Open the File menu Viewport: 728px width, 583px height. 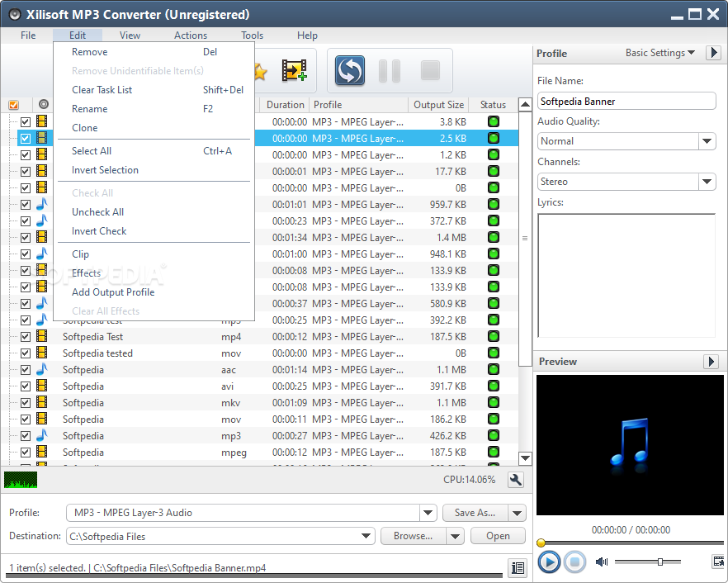(x=28, y=36)
